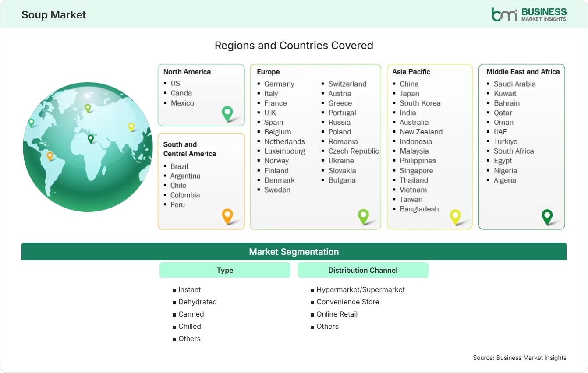Select the Distribution Channel segmentation header

pos(363,270)
